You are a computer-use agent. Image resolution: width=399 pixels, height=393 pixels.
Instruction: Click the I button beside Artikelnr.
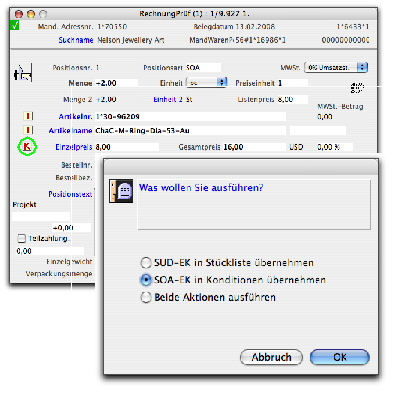pos(28,116)
